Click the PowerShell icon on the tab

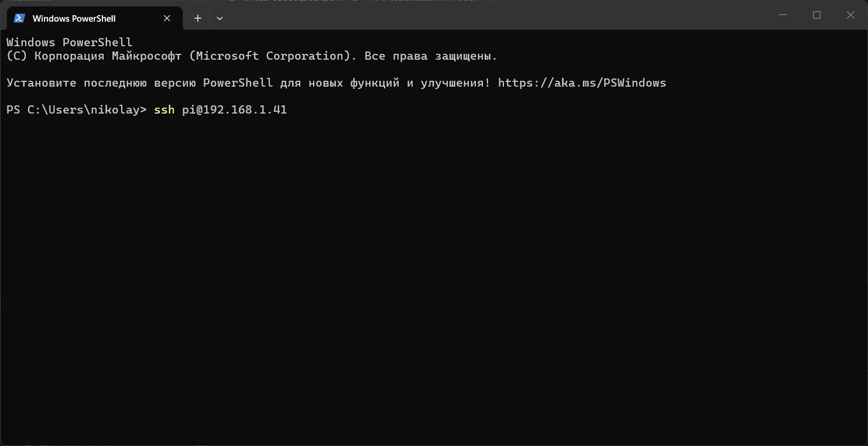point(19,18)
